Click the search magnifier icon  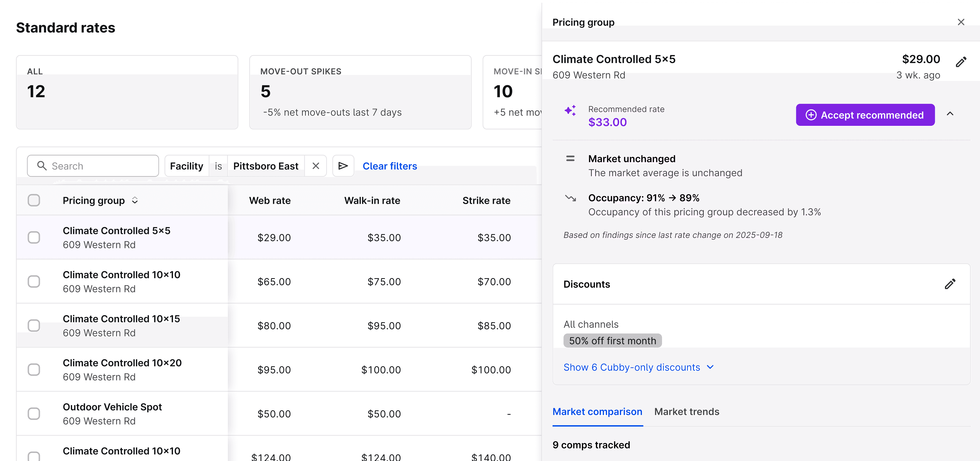click(42, 166)
